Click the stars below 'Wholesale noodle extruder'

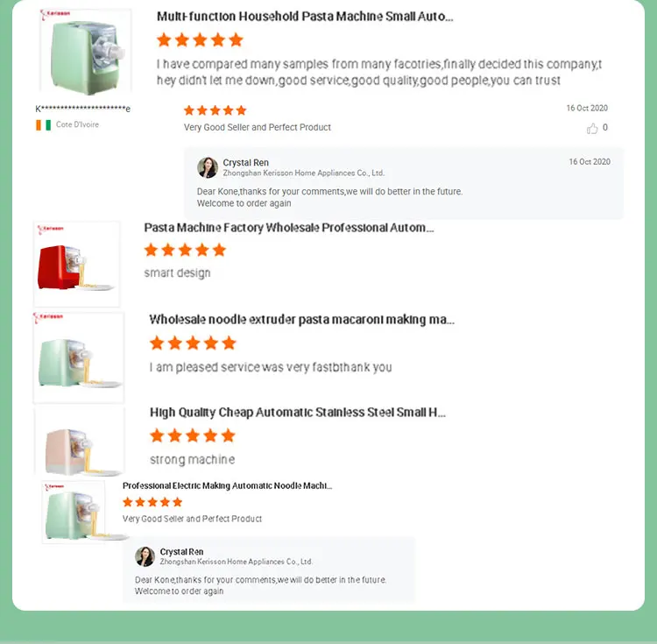[193, 343]
